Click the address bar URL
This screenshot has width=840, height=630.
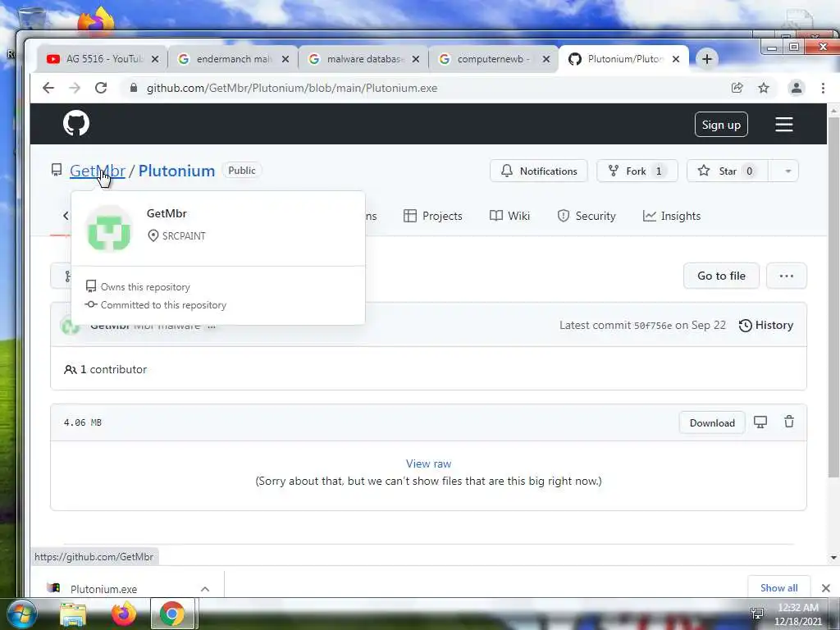pyautogui.click(x=292, y=88)
